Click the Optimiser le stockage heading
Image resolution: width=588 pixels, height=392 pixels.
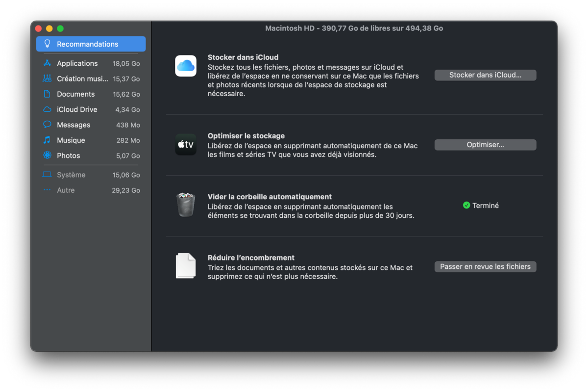click(246, 135)
